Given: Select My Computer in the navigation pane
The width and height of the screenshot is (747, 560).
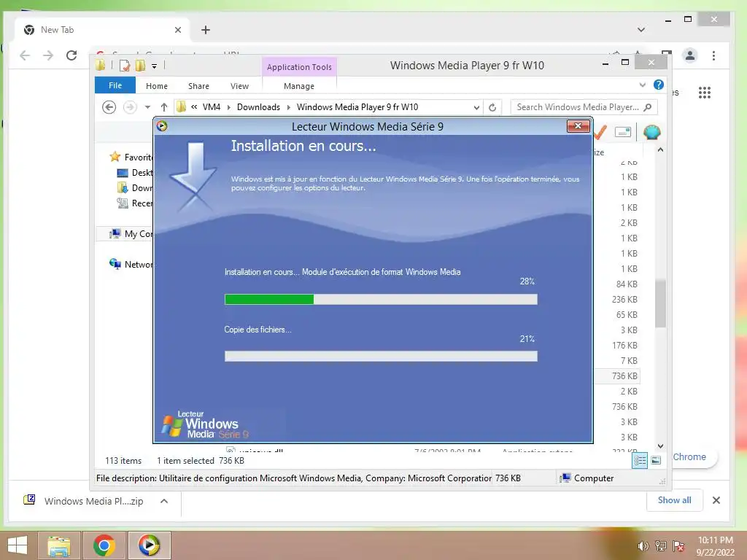Looking at the screenshot, I should pos(131,234).
